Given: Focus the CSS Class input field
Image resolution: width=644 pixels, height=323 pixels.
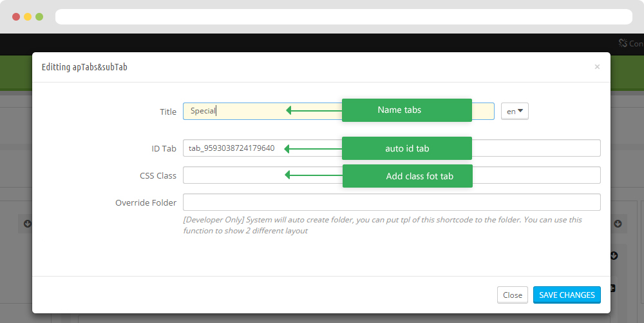Looking at the screenshot, I should 392,175.
